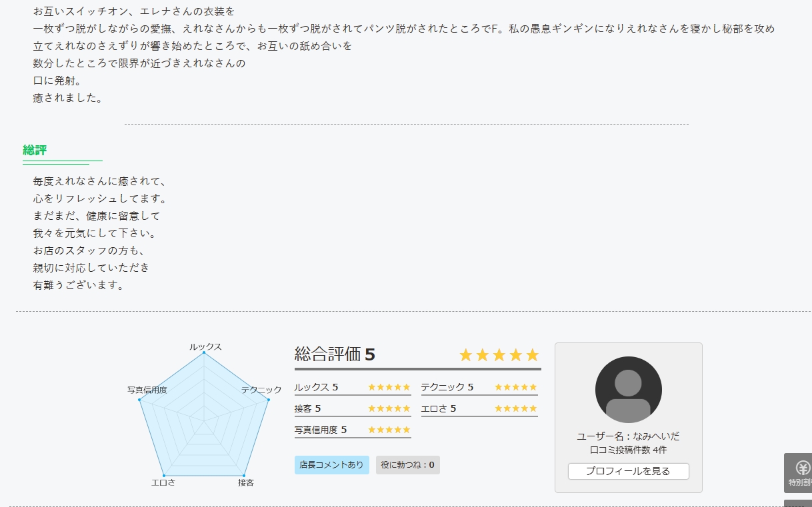Click the 接客 star rating row
The width and height of the screenshot is (812, 507).
[353, 408]
